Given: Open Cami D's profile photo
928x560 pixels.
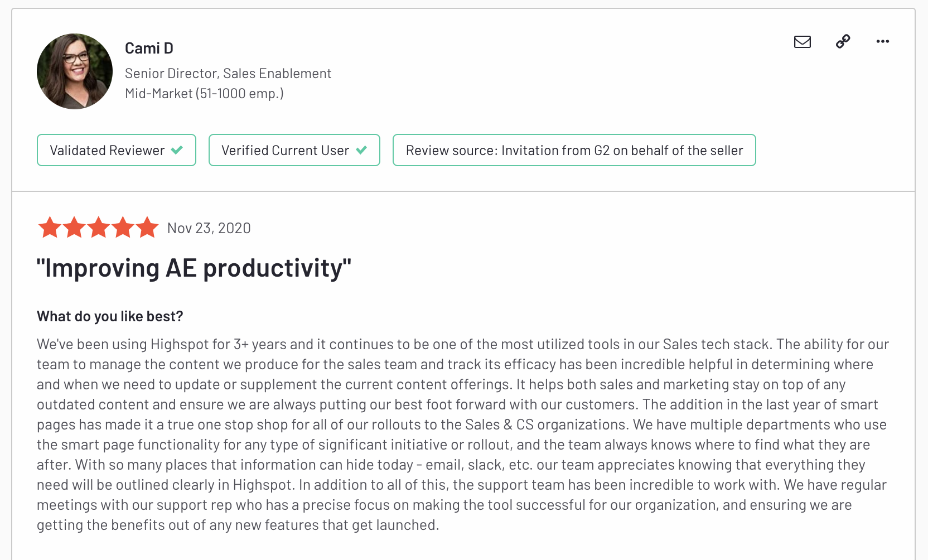Looking at the screenshot, I should tap(75, 71).
